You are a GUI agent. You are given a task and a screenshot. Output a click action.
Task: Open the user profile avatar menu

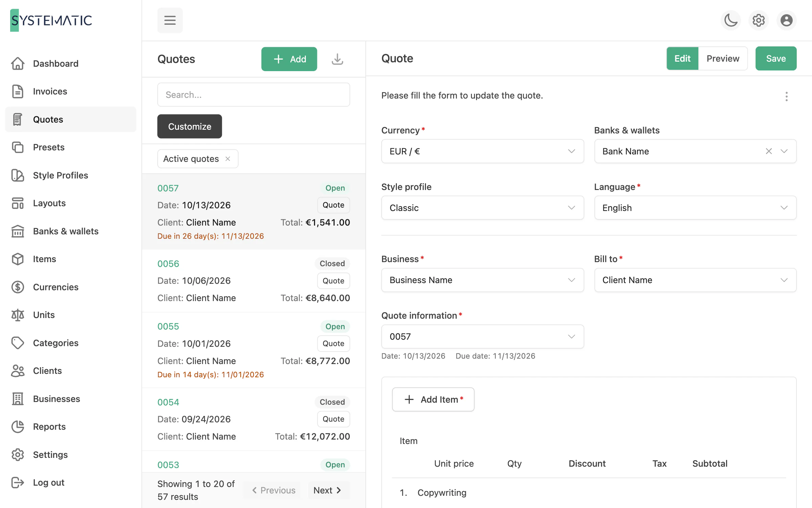786,20
